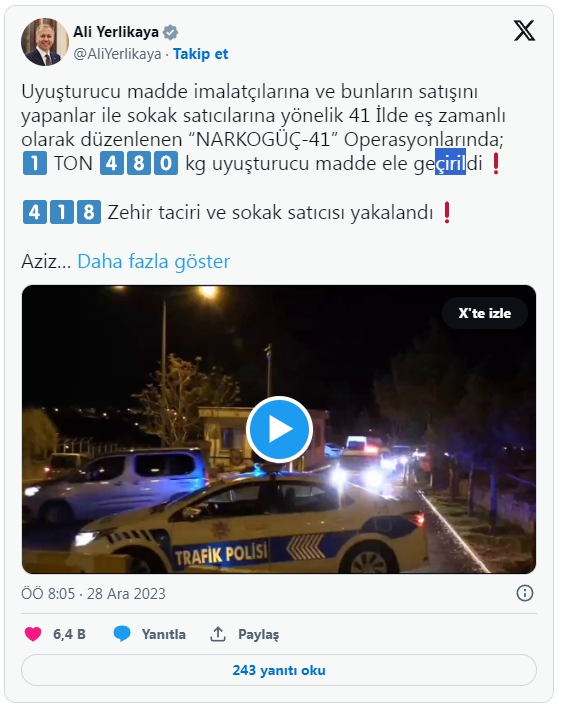Open the @AliYerlikaya handle
Viewport: 562px width, 708px height.
pos(117,54)
